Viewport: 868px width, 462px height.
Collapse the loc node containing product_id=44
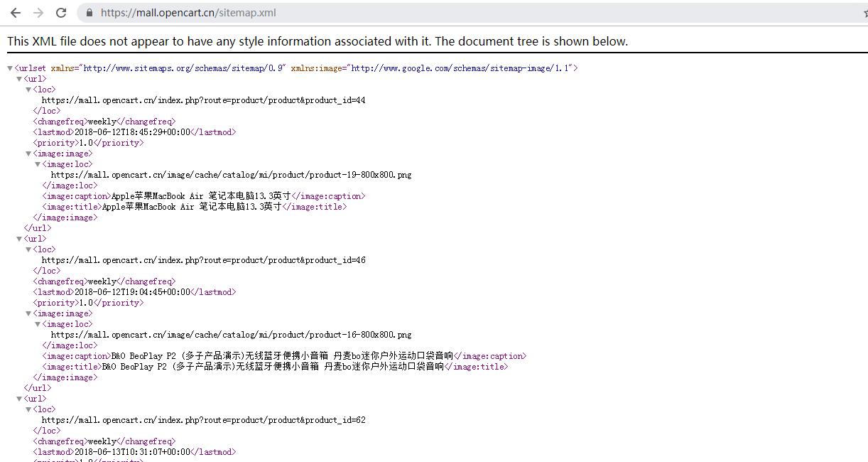[28, 90]
